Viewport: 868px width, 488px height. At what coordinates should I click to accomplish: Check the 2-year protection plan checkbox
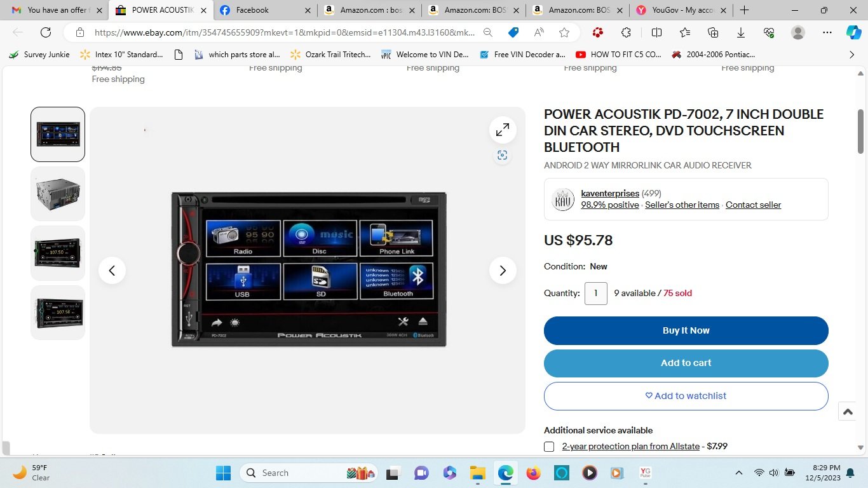pyautogui.click(x=549, y=447)
